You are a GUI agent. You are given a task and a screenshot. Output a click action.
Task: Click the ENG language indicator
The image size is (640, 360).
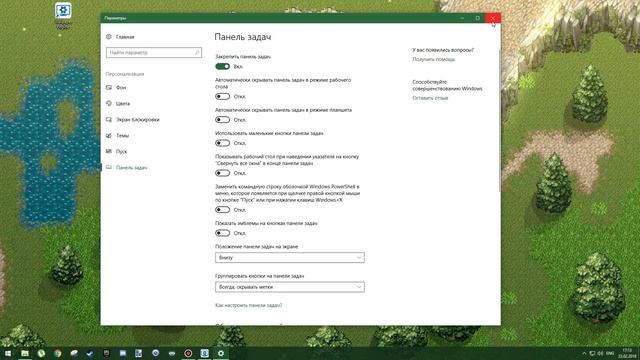(x=610, y=353)
